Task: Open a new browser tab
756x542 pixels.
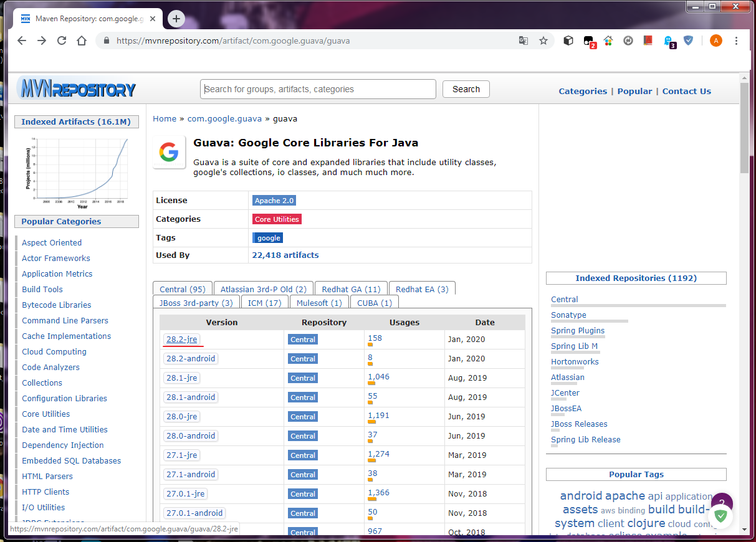Action: (x=176, y=19)
